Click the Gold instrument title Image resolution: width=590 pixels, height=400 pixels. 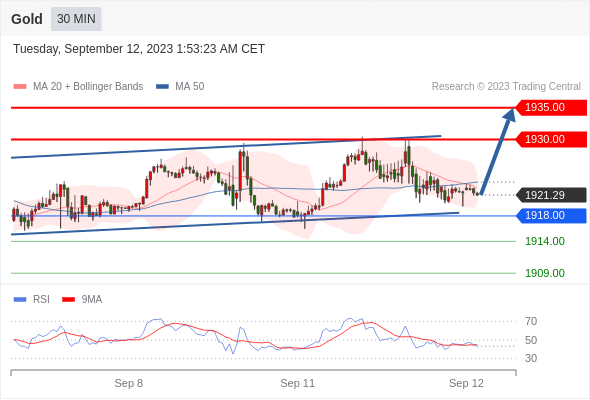click(27, 19)
